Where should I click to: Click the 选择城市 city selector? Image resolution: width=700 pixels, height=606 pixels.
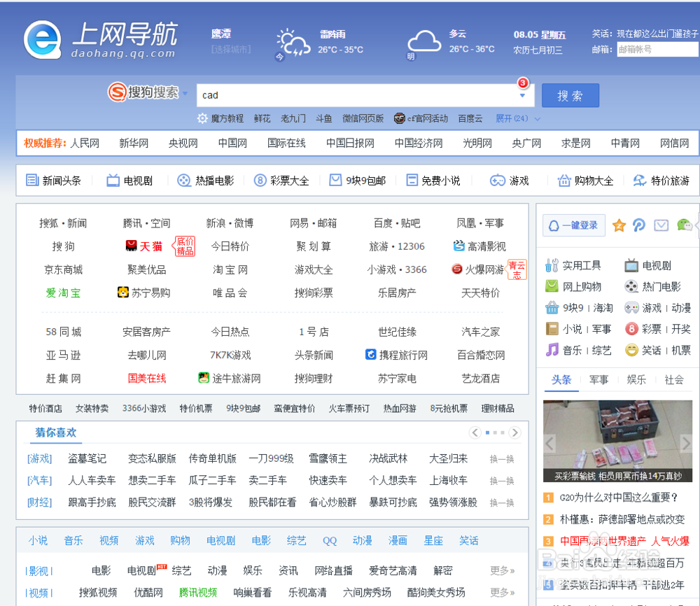231,50
